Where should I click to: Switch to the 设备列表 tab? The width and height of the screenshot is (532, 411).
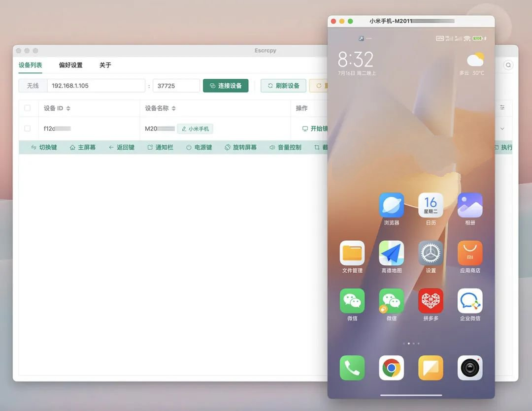pos(30,65)
